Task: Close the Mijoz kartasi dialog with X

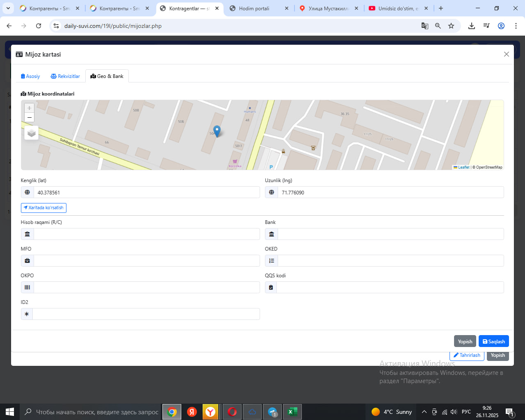Action: pos(506,54)
